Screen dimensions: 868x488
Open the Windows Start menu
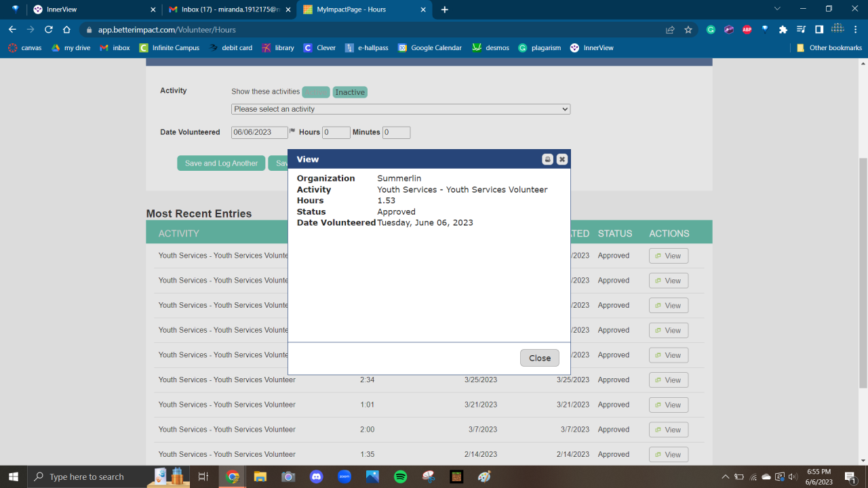(x=14, y=476)
